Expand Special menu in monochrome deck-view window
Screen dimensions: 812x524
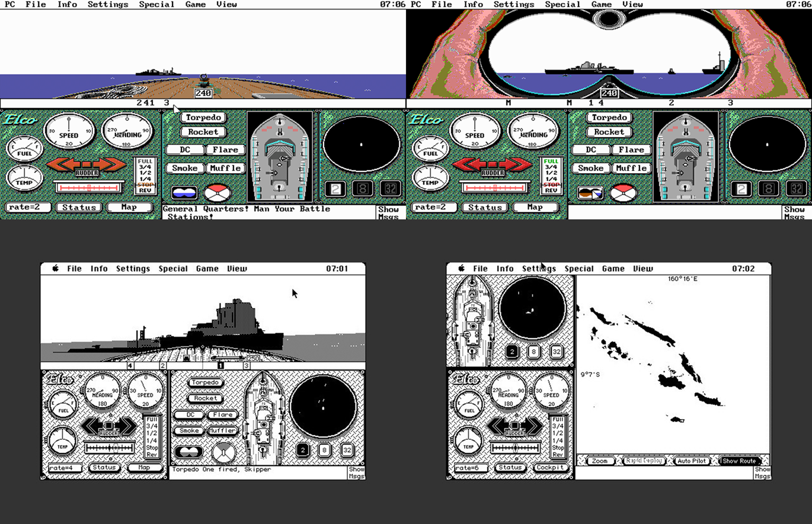(x=173, y=269)
